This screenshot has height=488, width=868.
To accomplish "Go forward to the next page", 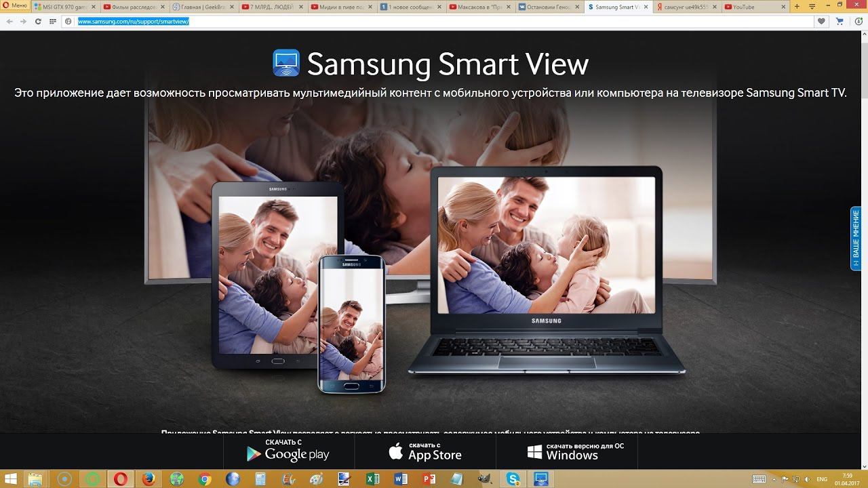I will point(24,21).
